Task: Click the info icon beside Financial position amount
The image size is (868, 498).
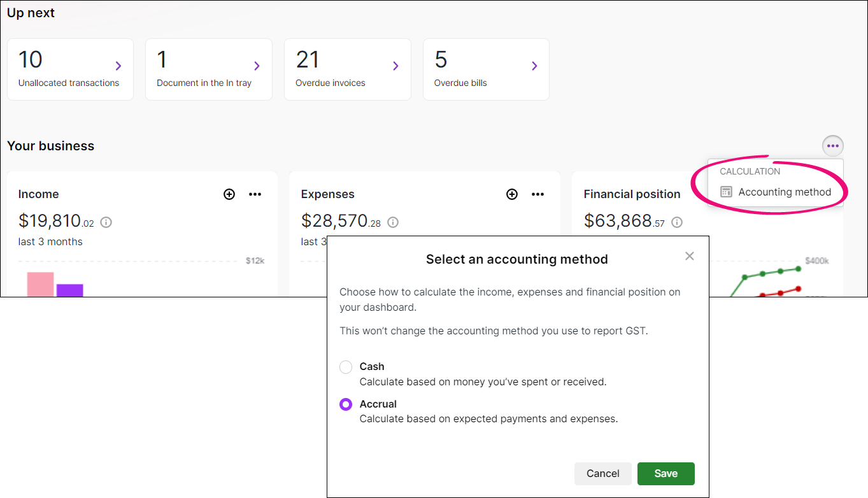Action: tap(677, 222)
